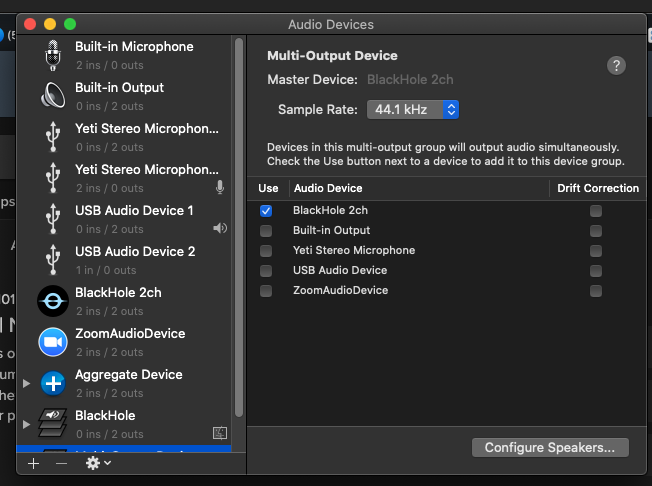Image resolution: width=652 pixels, height=486 pixels.
Task: Click the BlackHole stacked multi-output icon
Action: coord(53,423)
